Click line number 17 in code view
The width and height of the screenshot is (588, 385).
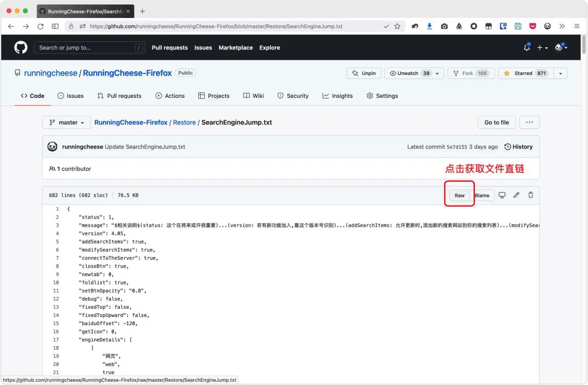coord(56,340)
